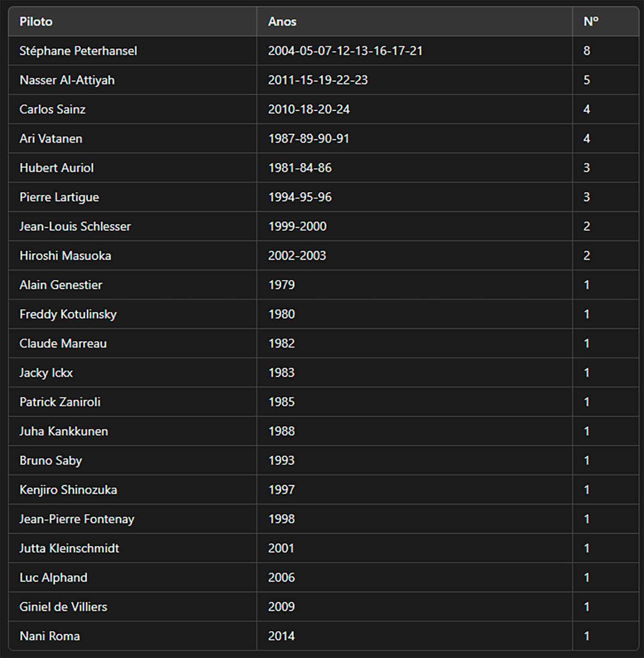This screenshot has width=644, height=658.
Task: Click Nasser Al-Attiyah in the table
Action: point(67,80)
